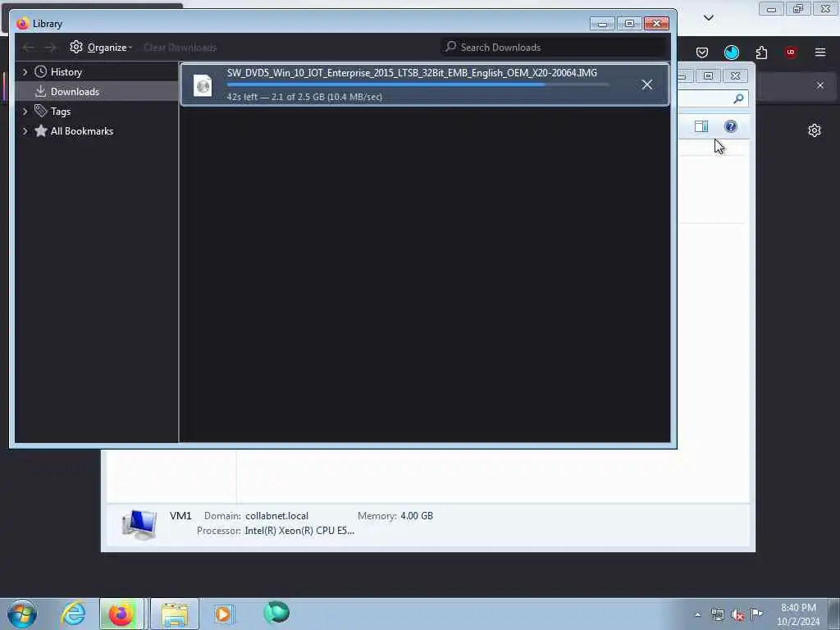
Task: Open the Firefox Extensions puzzle icon
Action: (x=761, y=52)
